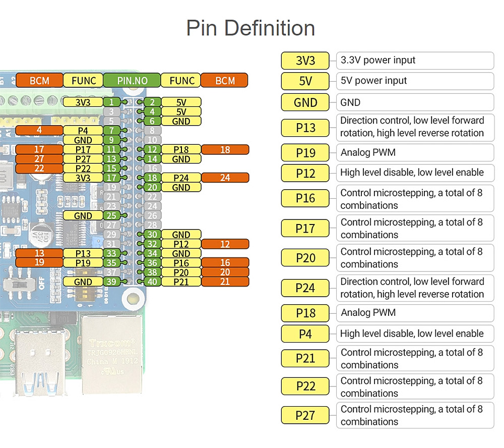
Task: Click the P24 label in the legend list
Action: pos(305,288)
